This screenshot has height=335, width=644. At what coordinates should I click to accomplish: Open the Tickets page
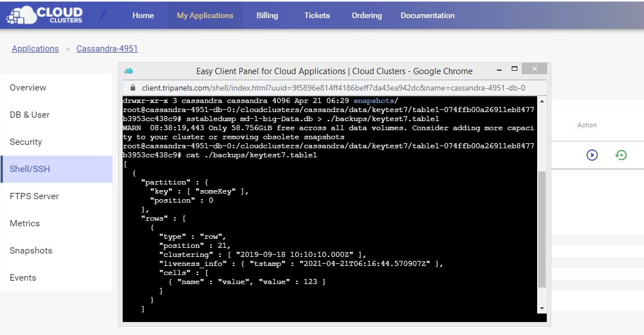[317, 16]
